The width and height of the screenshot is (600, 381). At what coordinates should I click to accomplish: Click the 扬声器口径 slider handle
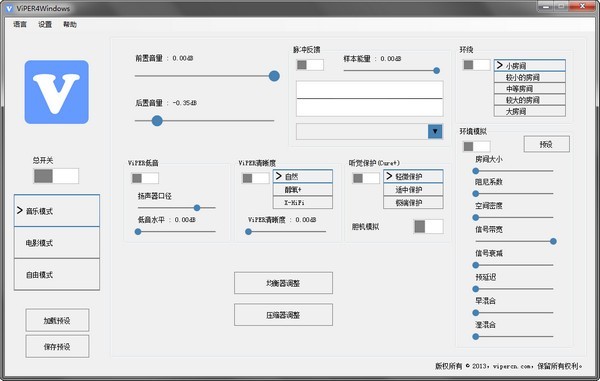click(x=197, y=208)
